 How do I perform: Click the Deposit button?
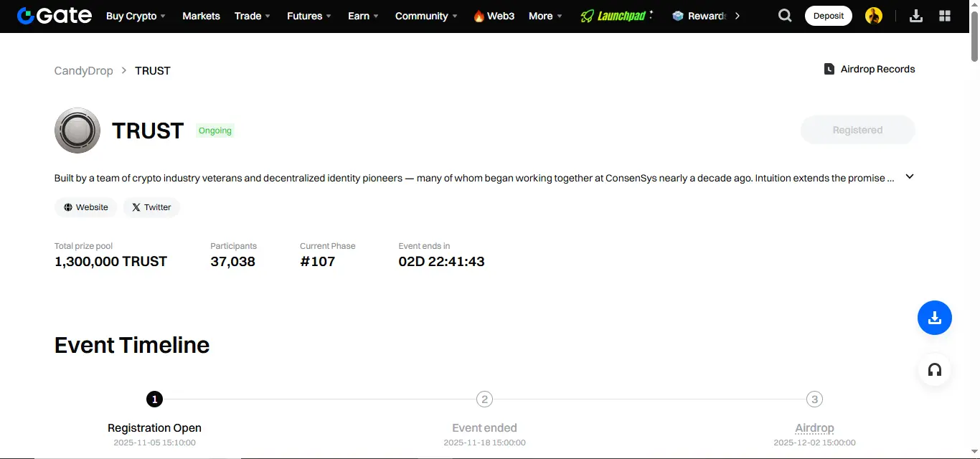tap(829, 16)
